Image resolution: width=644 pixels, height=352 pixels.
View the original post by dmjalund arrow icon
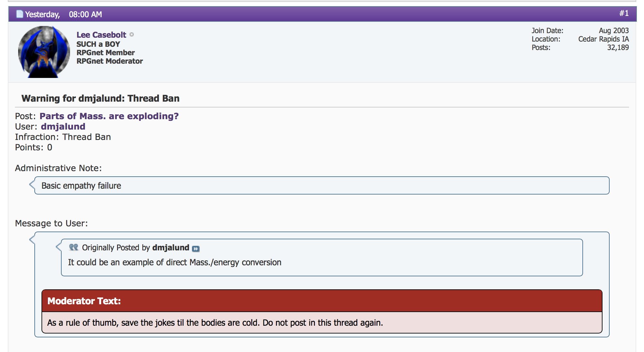(x=196, y=248)
